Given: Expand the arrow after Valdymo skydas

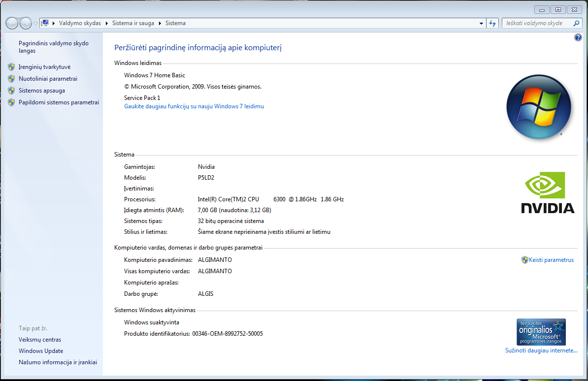Looking at the screenshot, I should [107, 23].
